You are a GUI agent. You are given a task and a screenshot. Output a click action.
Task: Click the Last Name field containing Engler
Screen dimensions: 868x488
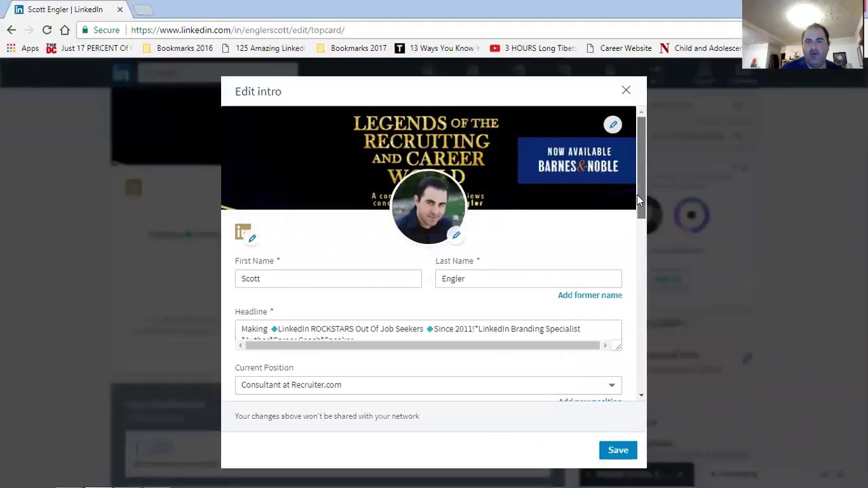coord(528,279)
